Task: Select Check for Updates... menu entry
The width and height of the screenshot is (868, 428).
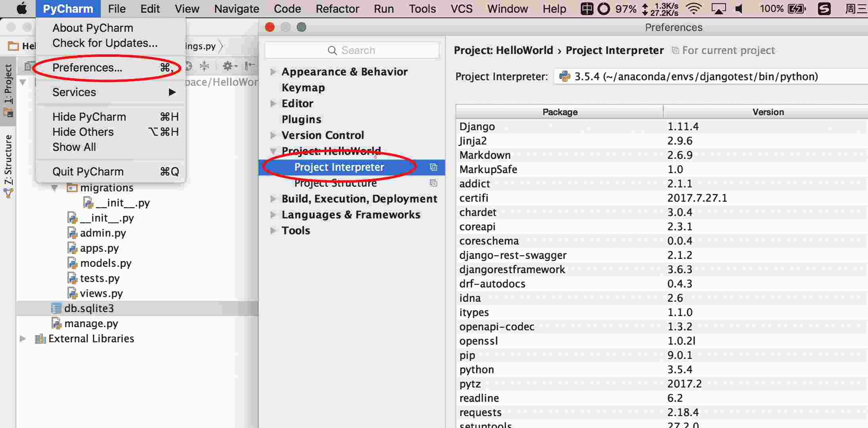Action: click(x=111, y=43)
